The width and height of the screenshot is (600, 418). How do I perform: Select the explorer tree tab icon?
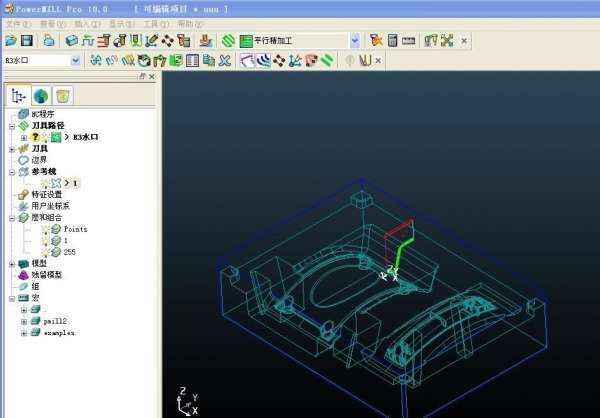pyautogui.click(x=18, y=96)
